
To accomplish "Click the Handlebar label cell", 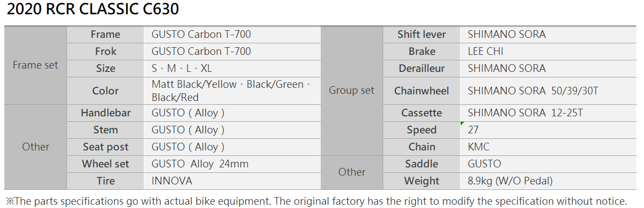I will tap(105, 113).
